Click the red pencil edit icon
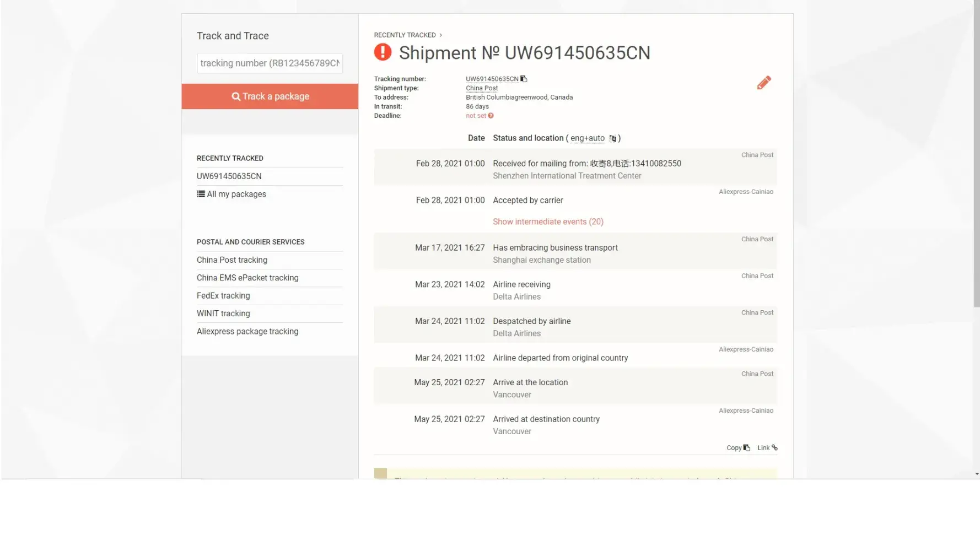The width and height of the screenshot is (980, 551). [763, 83]
